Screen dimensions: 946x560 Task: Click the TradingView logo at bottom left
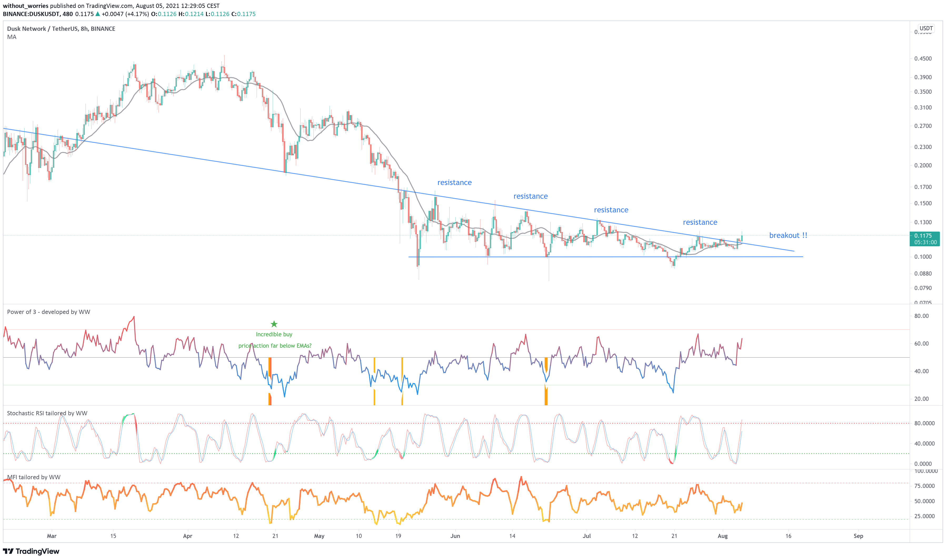[31, 551]
